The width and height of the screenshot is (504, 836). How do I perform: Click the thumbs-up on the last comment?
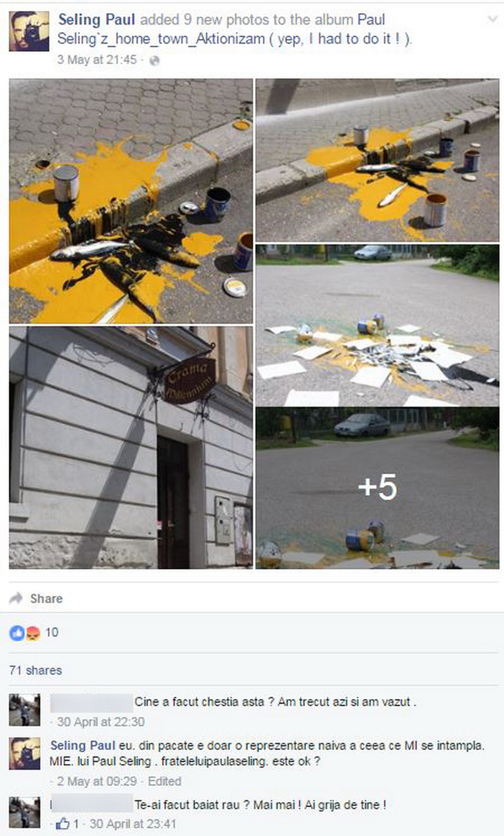pos(62,824)
